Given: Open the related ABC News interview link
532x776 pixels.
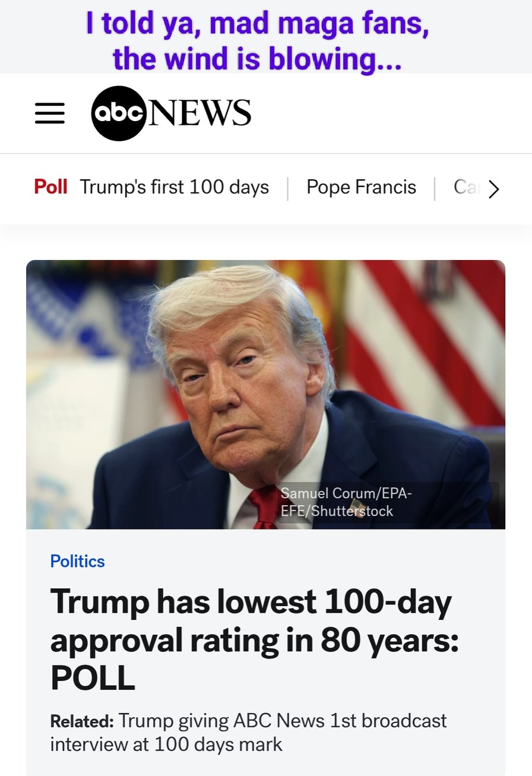Looking at the screenshot, I should tap(248, 732).
